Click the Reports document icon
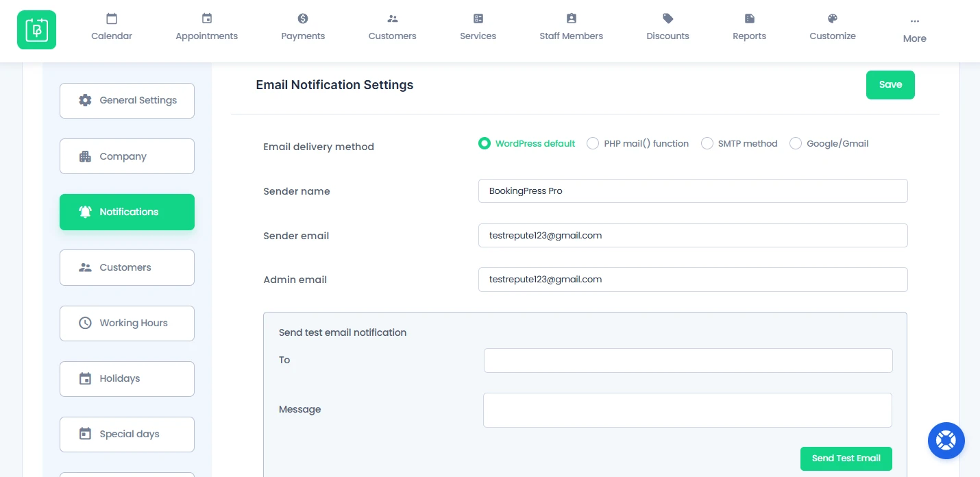 (x=750, y=19)
